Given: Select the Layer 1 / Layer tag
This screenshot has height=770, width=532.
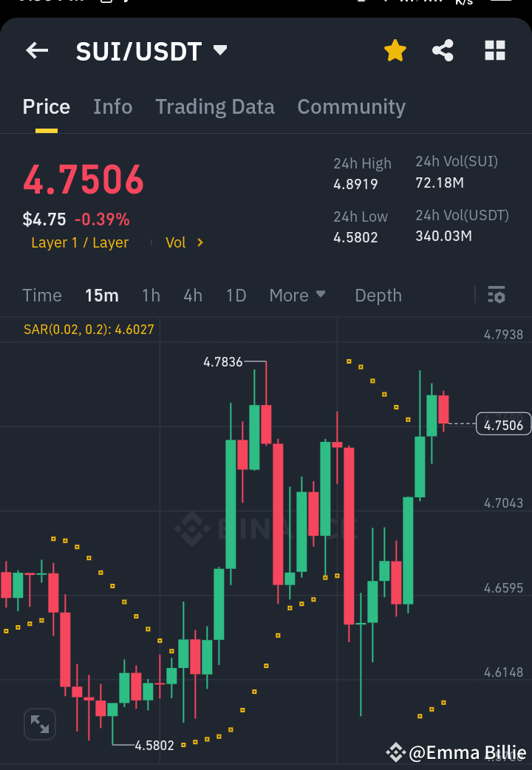Looking at the screenshot, I should coord(79,242).
